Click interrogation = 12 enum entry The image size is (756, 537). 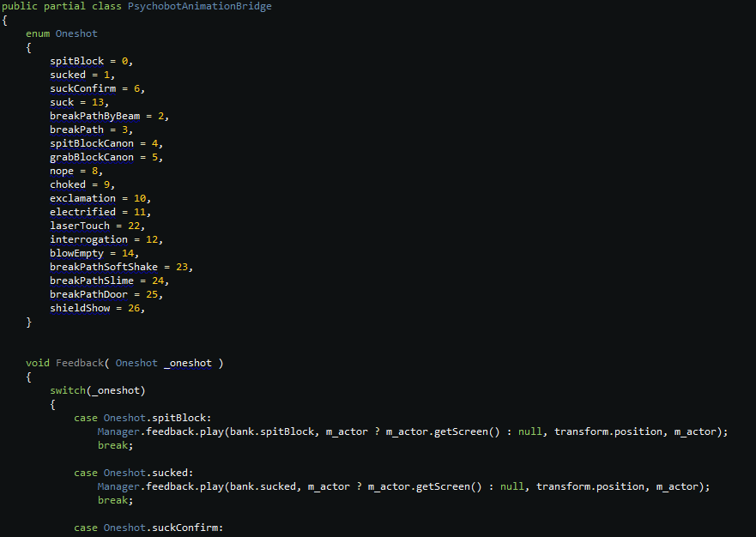106,239
